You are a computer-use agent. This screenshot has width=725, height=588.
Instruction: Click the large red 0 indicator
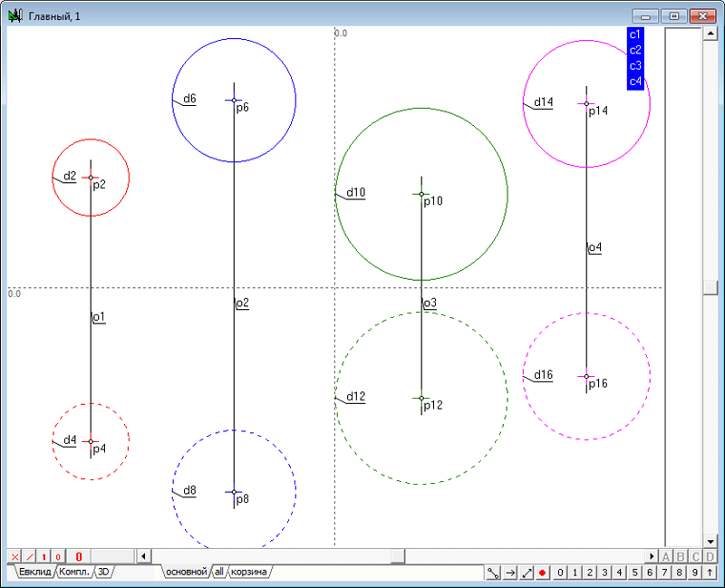pyautogui.click(x=79, y=556)
